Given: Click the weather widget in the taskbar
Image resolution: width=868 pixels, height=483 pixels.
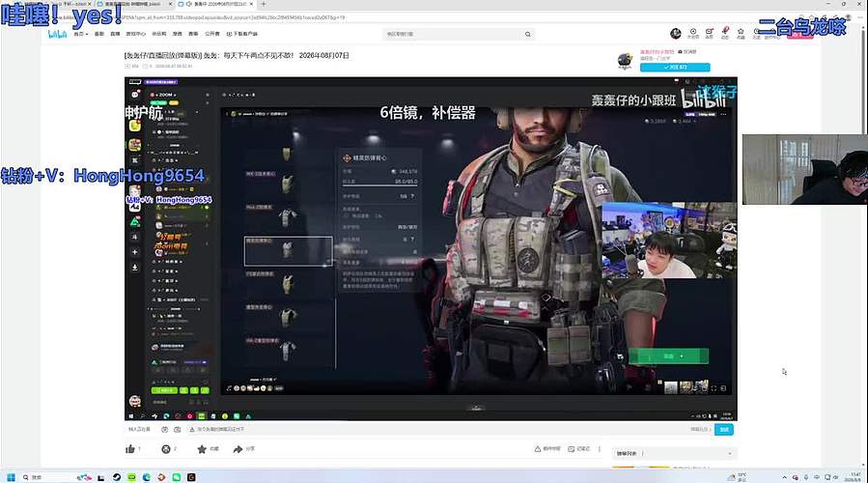Looking at the screenshot, I should pyautogui.click(x=738, y=477).
